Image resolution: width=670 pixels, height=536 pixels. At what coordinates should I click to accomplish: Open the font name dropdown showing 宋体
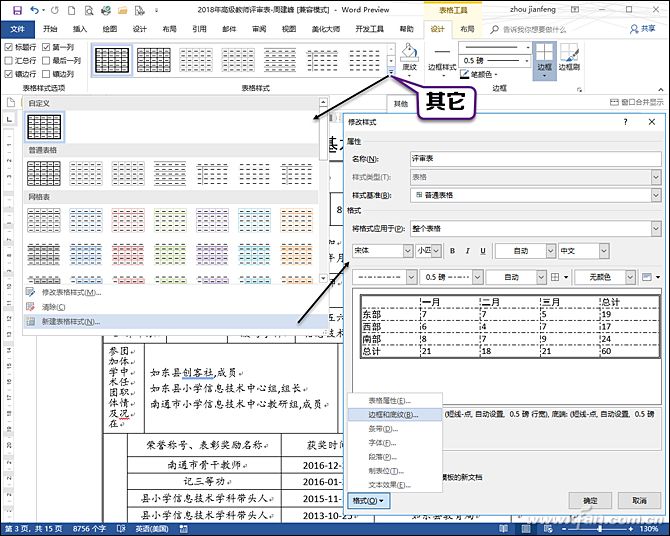408,251
